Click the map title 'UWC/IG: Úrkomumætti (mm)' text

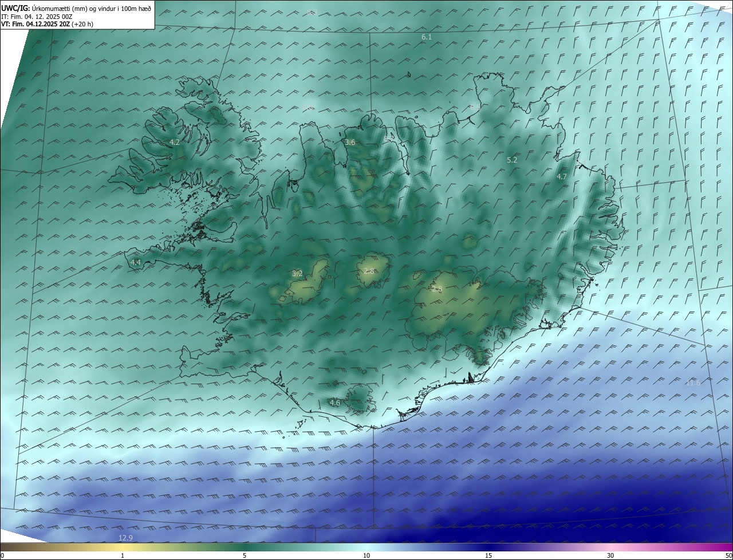click(44, 8)
